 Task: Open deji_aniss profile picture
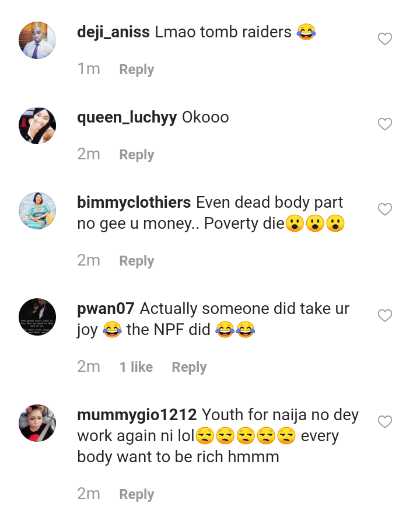tap(37, 40)
